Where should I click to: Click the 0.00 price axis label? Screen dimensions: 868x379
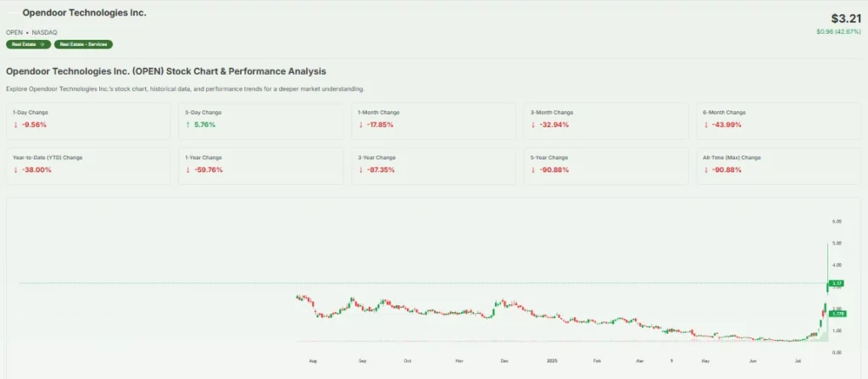(x=837, y=353)
